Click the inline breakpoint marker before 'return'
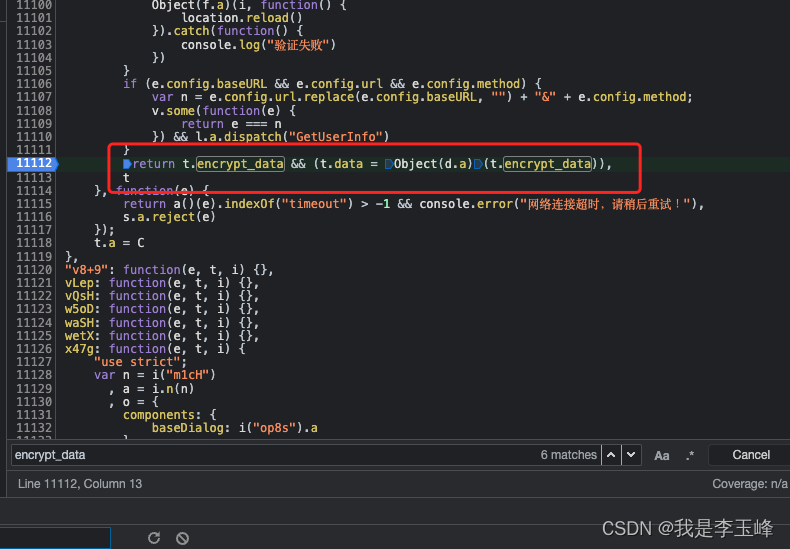 coord(127,163)
